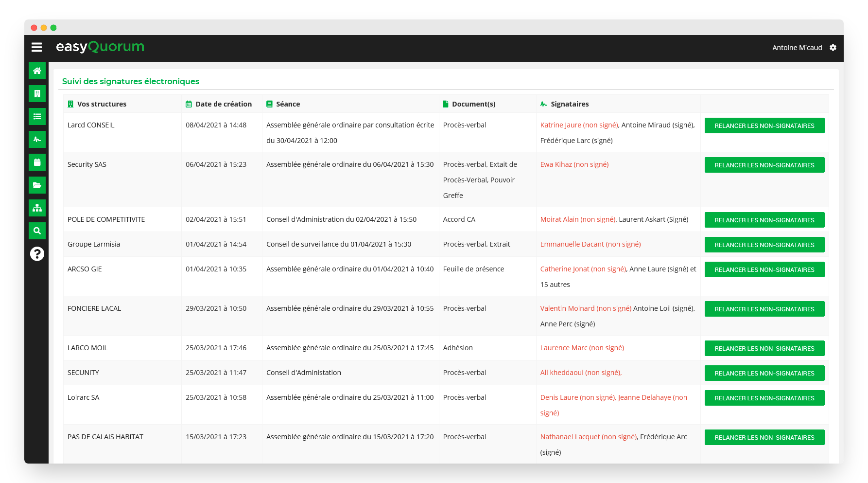Open the Antoine Micaud user menu
The width and height of the screenshot is (868, 483).
797,48
